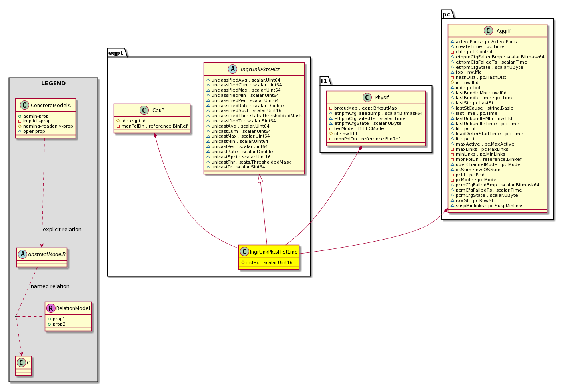This screenshot has height=392, width=567.
Task: Select the ConcreteModelA class name
Action: pyautogui.click(x=51, y=106)
